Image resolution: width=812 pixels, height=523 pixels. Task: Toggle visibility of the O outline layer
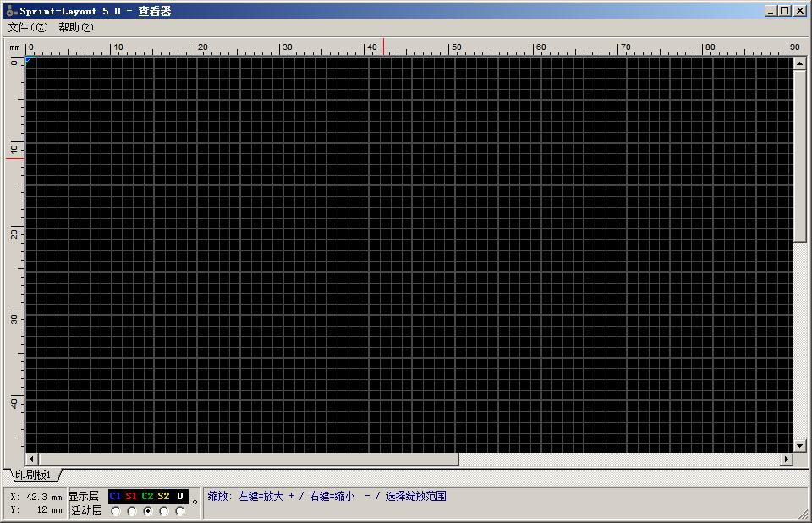180,496
